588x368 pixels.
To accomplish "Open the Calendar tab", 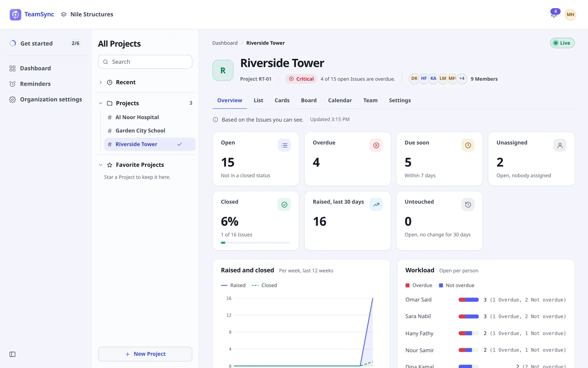I will pyautogui.click(x=340, y=100).
